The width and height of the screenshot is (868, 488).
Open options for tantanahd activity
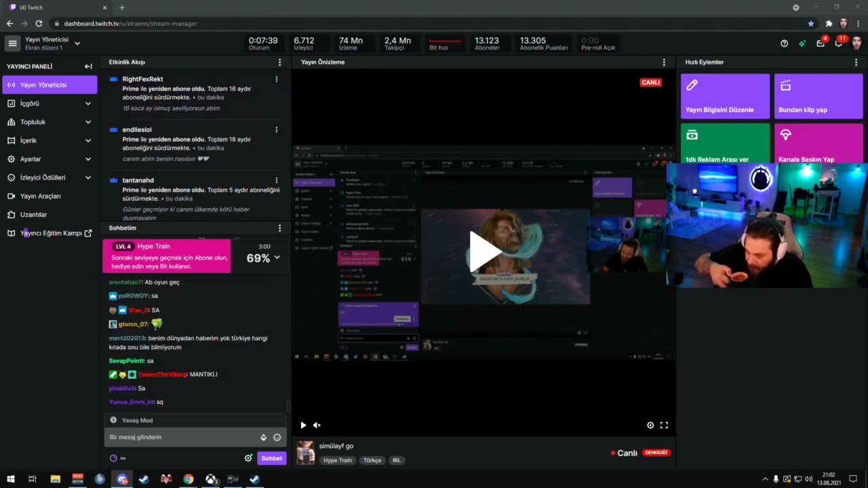coord(276,180)
